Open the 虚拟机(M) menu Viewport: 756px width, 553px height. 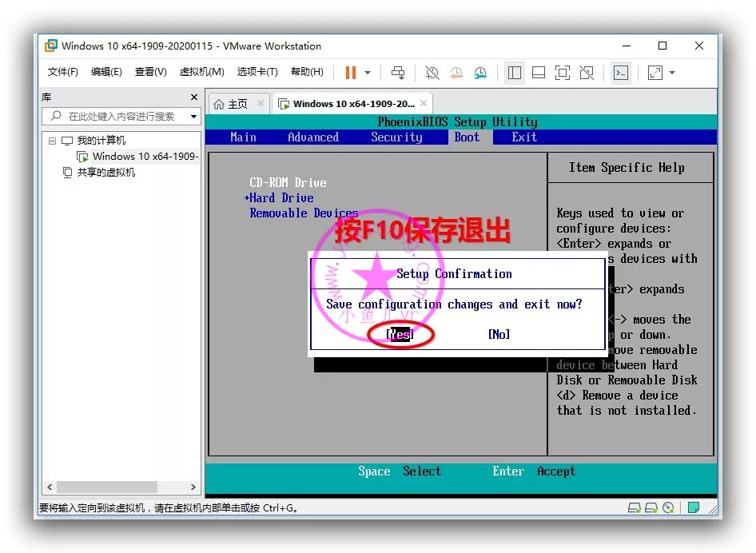click(201, 72)
